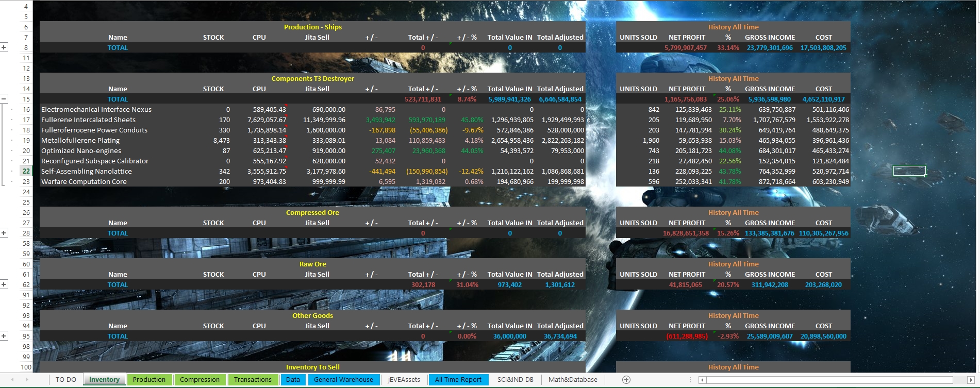Click Jita Sell value 11,349,999.96
980x388 pixels.
point(324,120)
